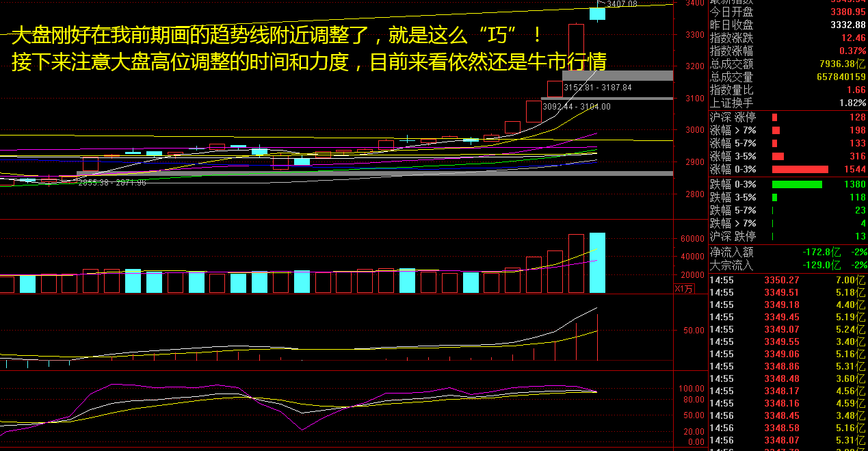This screenshot has width=868, height=451.
Task: Select the 2855.38 - 2871.96 support zone label
Action: 111,183
